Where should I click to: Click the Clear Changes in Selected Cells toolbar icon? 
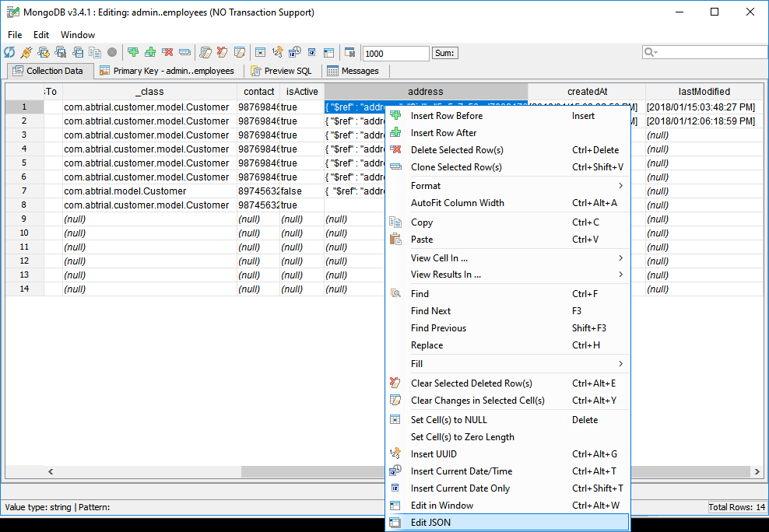pos(240,52)
